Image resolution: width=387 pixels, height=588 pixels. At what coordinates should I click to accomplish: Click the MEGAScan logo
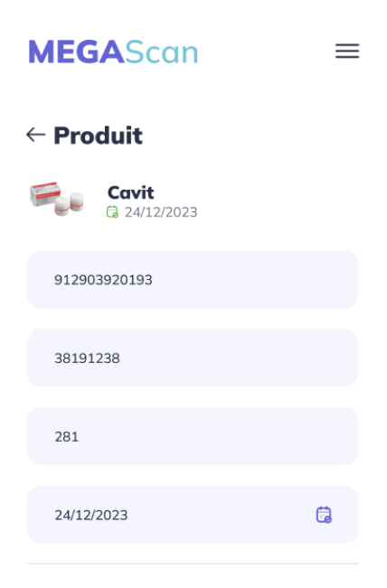113,51
